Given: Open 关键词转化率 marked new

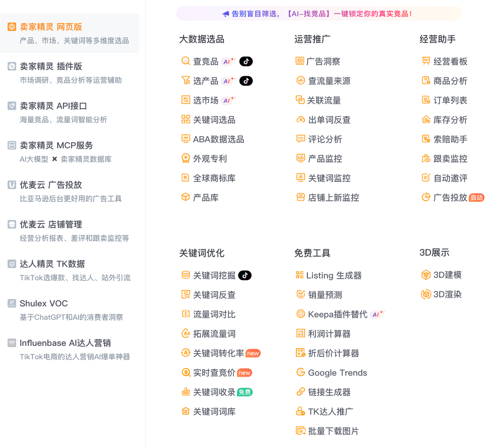Looking at the screenshot, I should 218,353.
